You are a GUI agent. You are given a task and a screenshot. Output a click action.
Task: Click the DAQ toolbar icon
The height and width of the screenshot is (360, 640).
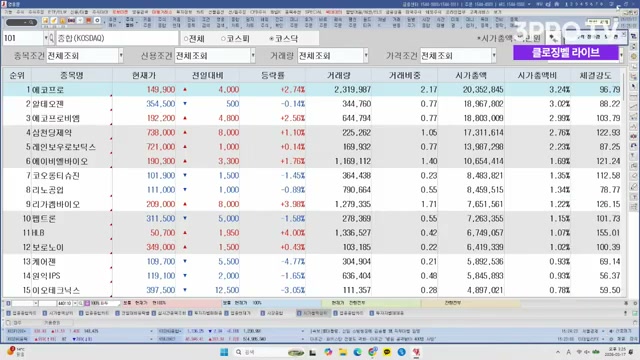[71, 20]
